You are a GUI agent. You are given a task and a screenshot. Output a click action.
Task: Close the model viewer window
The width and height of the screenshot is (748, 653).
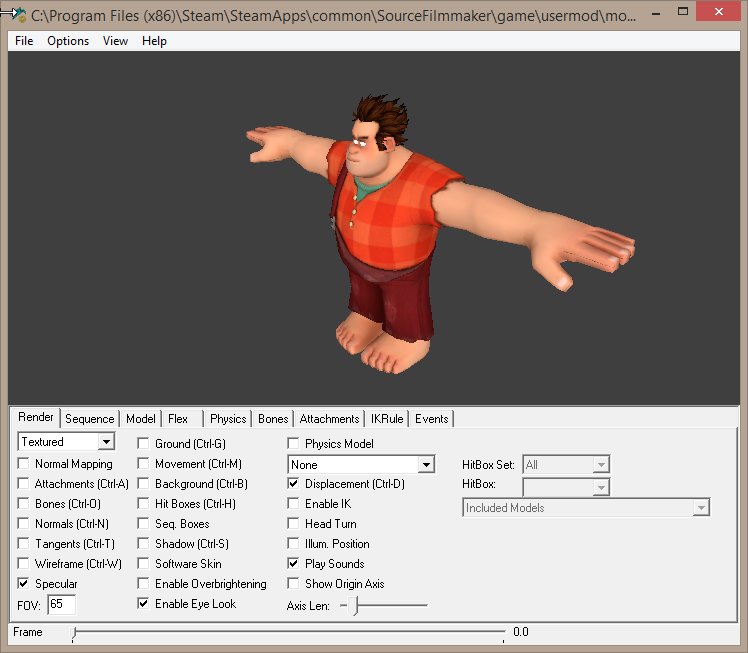pos(718,11)
